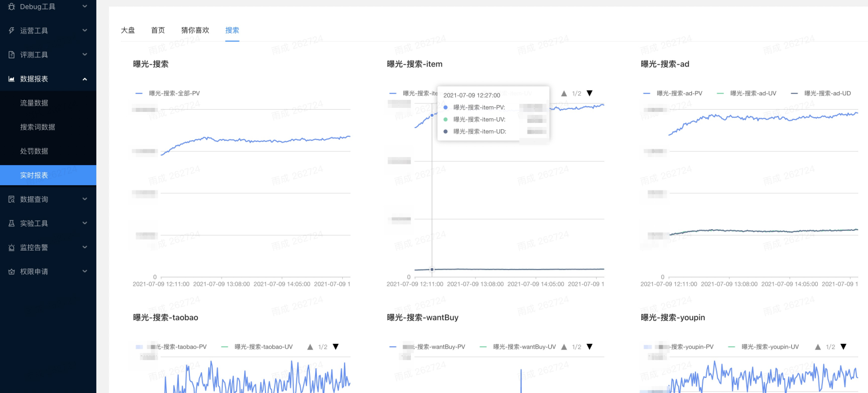Switch to the 大盘 tab
The image size is (868, 393).
128,30
